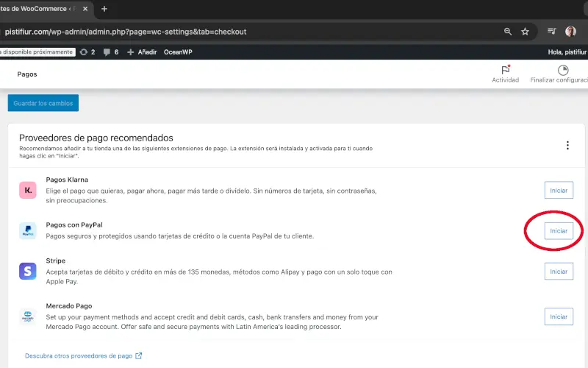The image size is (588, 368).
Task: Close the WooCommerce browser tab
Action: click(85, 9)
